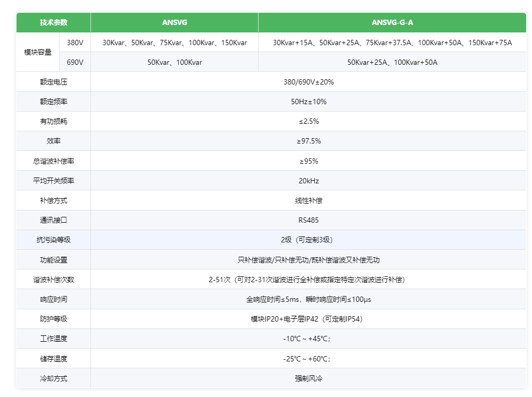
Task: Click the 有功损耗 label
Action: tap(54, 121)
